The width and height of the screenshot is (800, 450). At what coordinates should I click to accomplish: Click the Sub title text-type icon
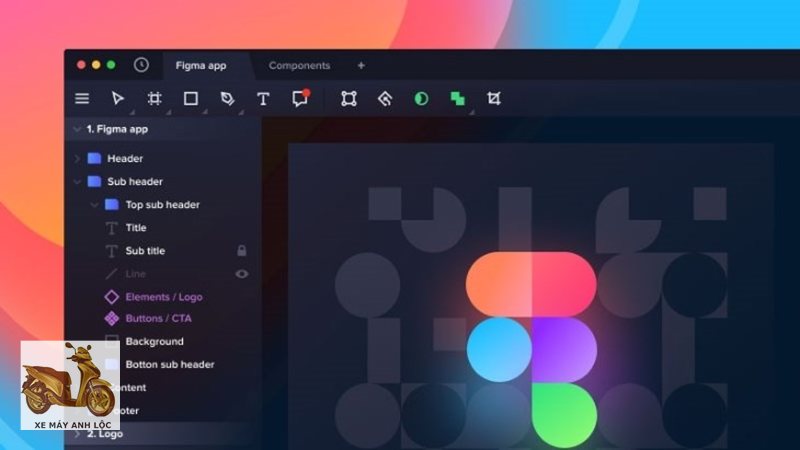[112, 251]
